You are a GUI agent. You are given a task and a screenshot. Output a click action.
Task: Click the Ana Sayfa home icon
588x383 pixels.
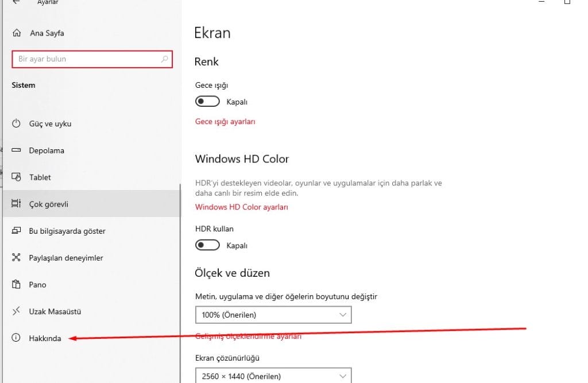pyautogui.click(x=17, y=33)
